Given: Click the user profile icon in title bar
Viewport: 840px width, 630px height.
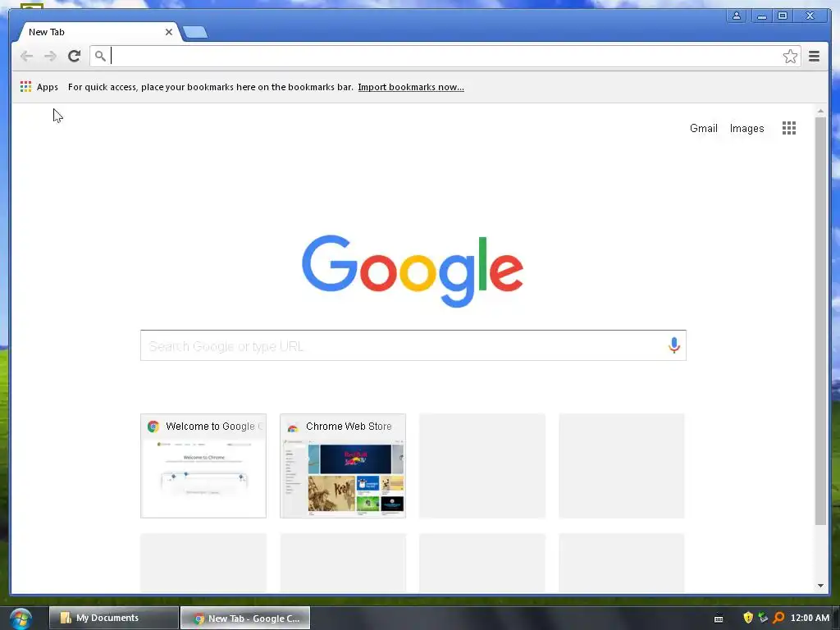Looking at the screenshot, I should [x=737, y=16].
